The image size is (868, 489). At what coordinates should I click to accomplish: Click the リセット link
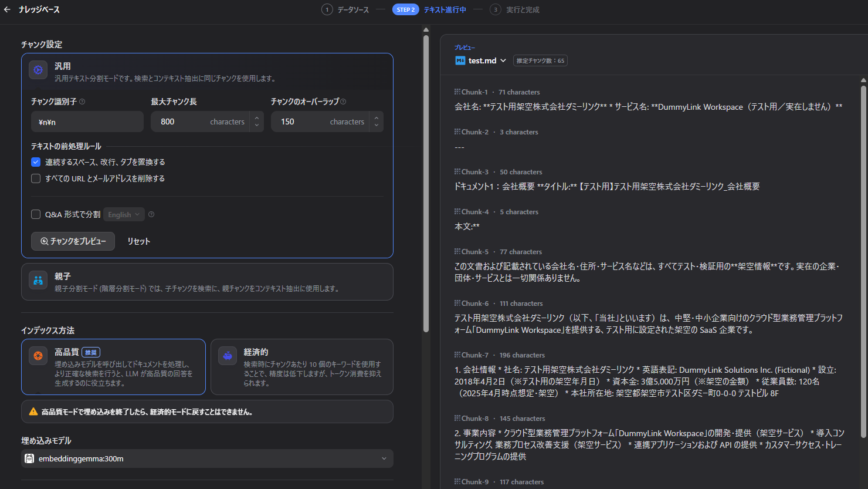(138, 241)
